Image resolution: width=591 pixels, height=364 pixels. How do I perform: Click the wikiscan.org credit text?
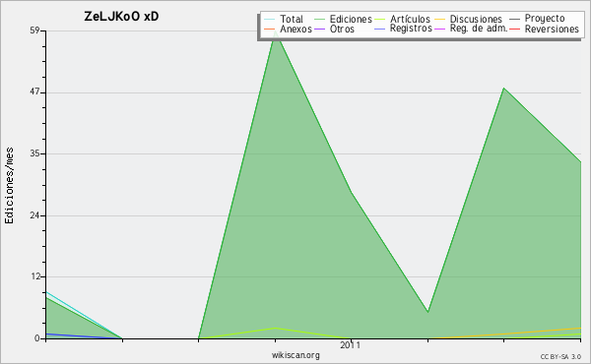(x=295, y=355)
